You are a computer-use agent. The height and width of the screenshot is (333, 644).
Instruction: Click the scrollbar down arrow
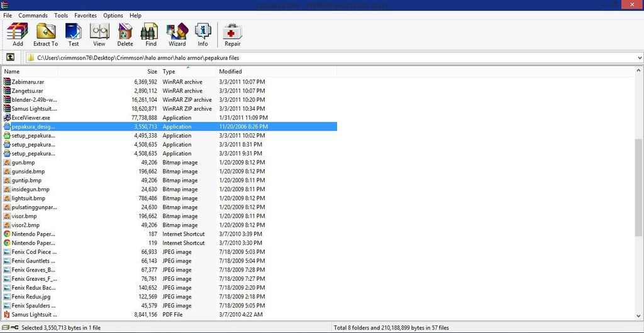[639, 316]
